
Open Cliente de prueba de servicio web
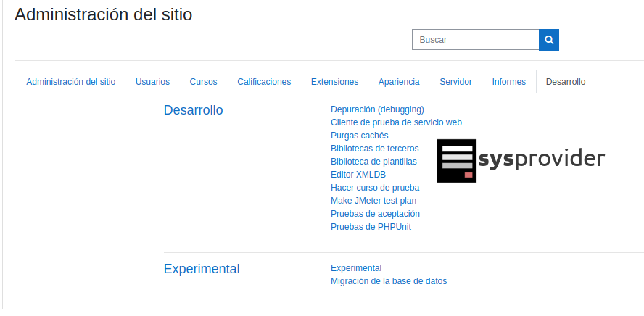point(396,122)
